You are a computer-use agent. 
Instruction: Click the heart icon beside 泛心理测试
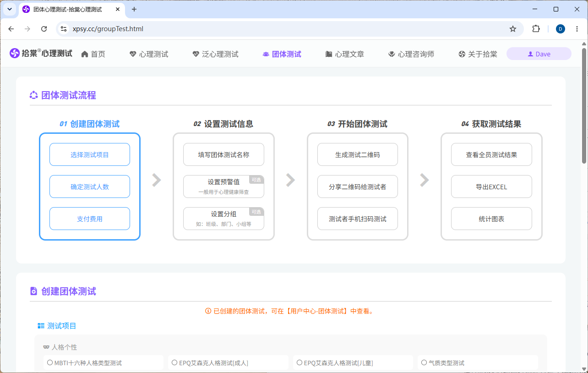click(196, 54)
